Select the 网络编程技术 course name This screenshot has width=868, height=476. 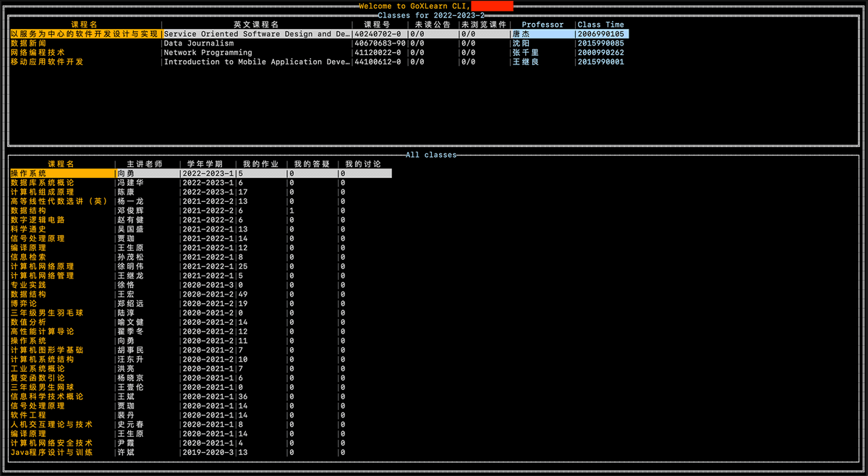(x=38, y=53)
